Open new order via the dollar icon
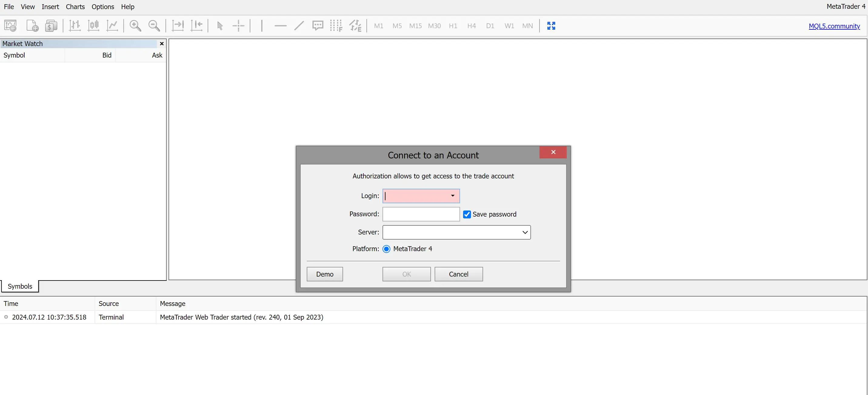The height and width of the screenshot is (395, 868). tap(51, 26)
